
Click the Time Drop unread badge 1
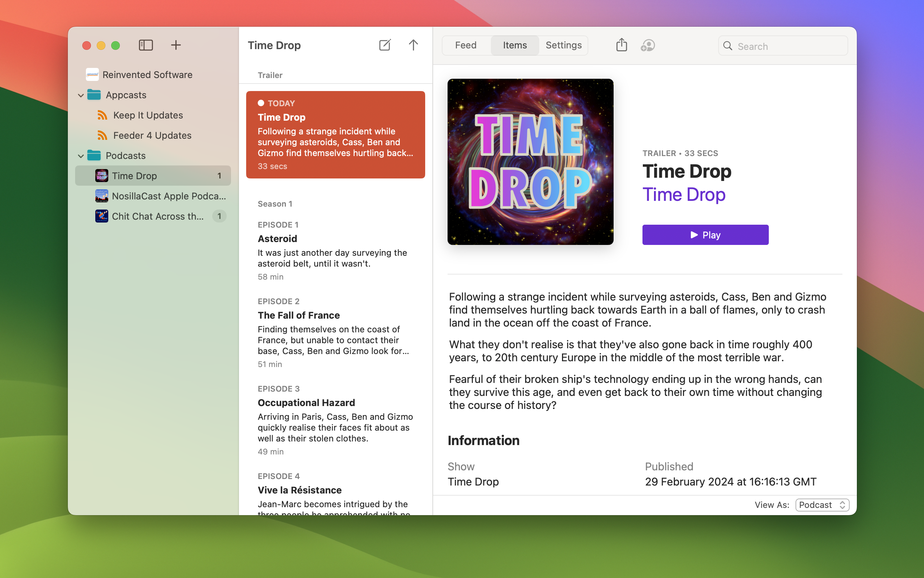[x=219, y=176]
